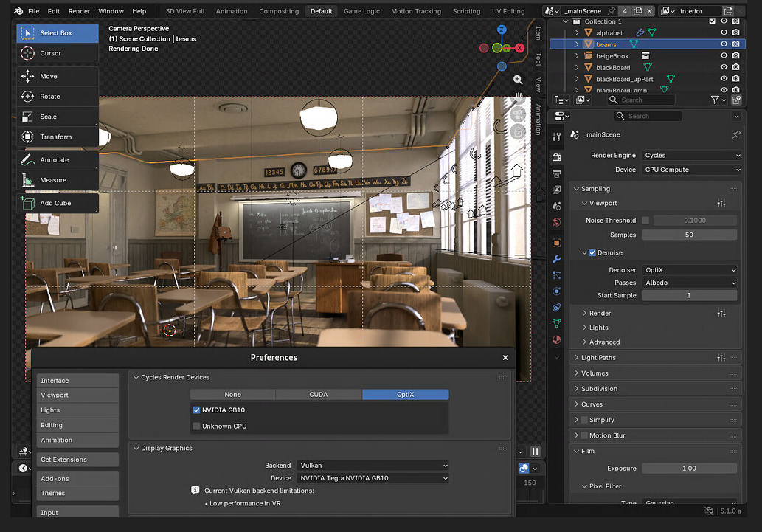
Task: Uncheck the NVIDIA GB10 device checkbox
Action: point(196,410)
